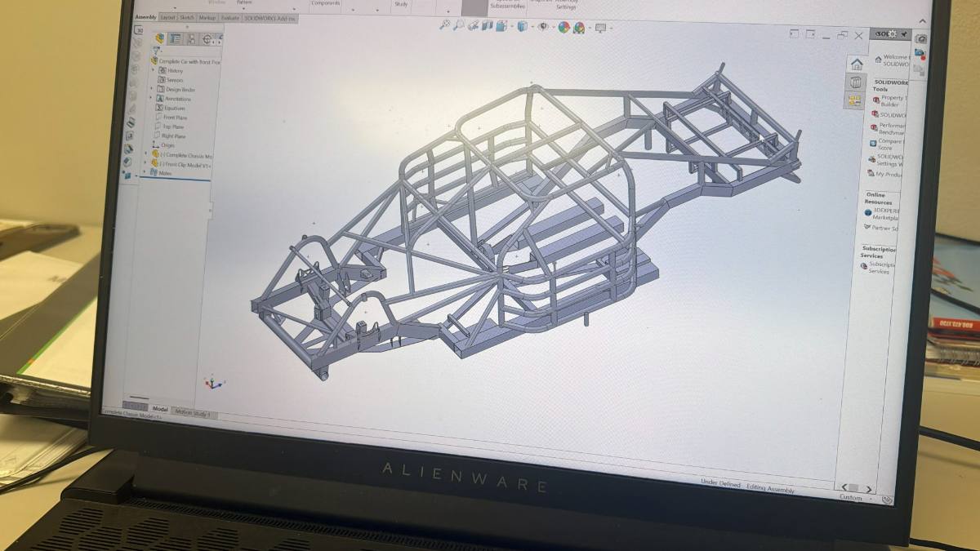Open the View Settings monitor icon
This screenshot has width=980, height=551.
click(601, 28)
